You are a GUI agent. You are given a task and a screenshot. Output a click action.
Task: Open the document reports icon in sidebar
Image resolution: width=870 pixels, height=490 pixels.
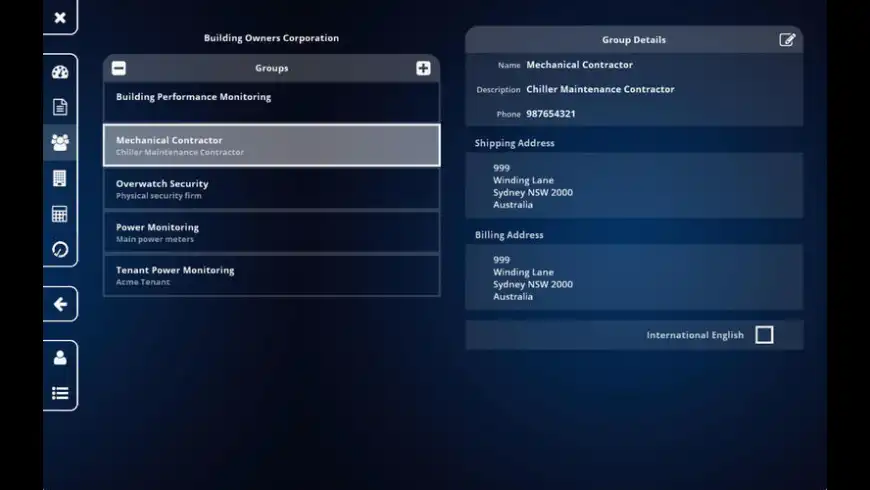(x=60, y=107)
